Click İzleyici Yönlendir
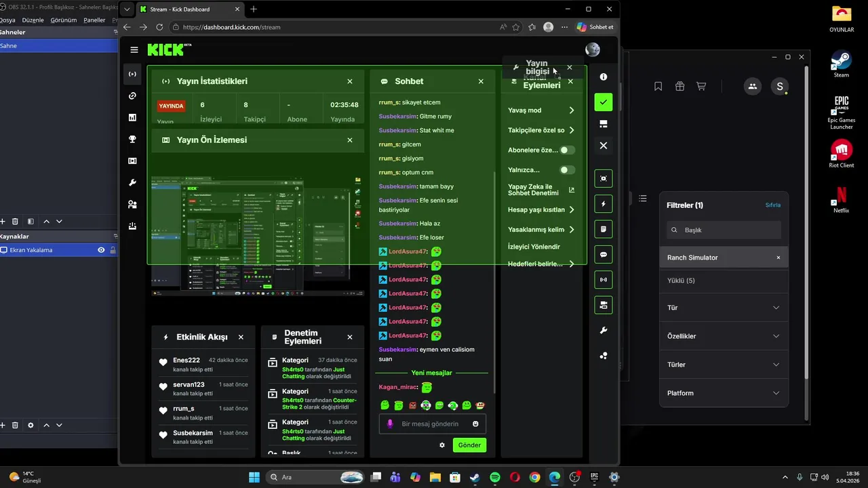This screenshot has height=488, width=868. coord(534,247)
